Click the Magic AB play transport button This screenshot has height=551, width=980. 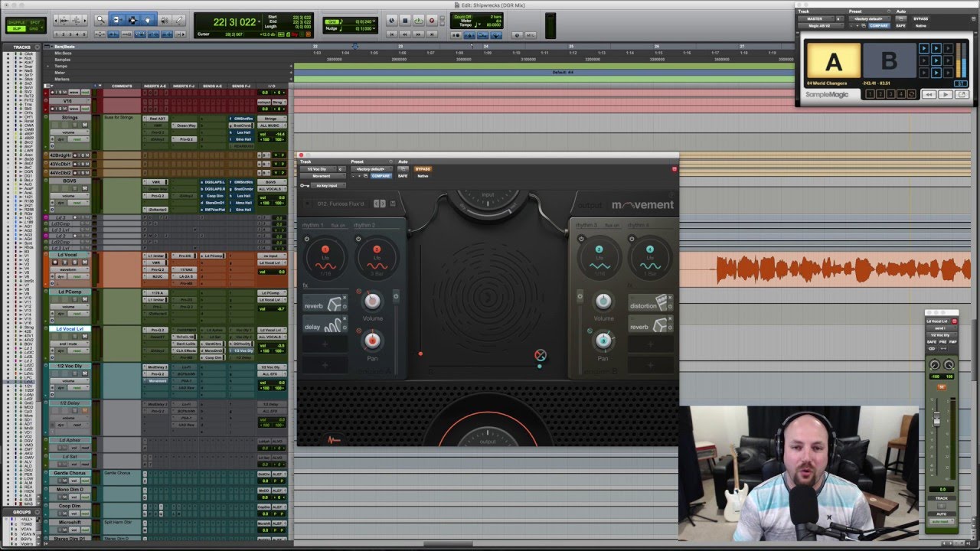[946, 94]
